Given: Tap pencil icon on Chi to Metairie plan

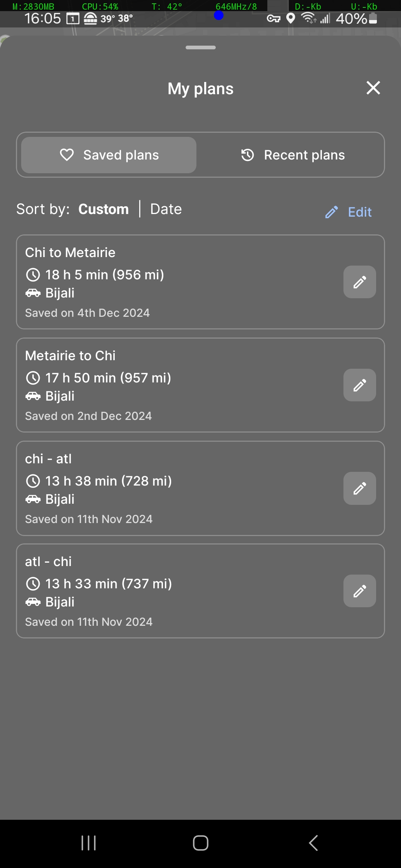Looking at the screenshot, I should click(359, 282).
